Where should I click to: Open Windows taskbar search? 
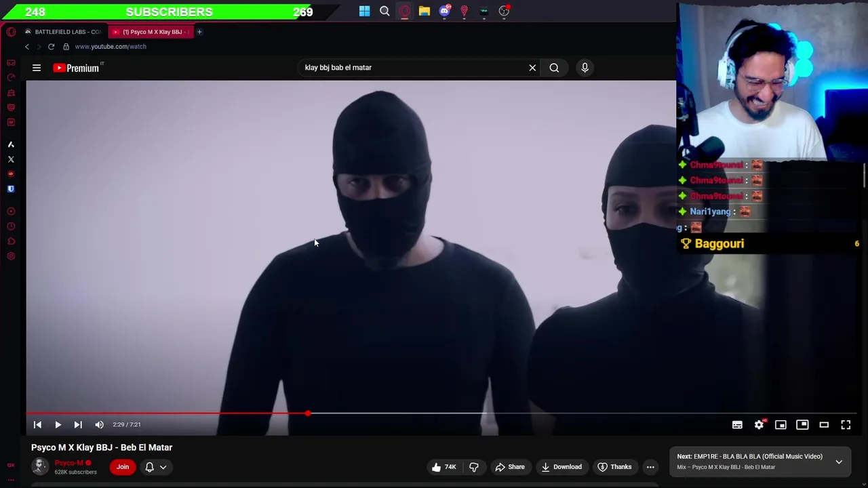coord(384,11)
